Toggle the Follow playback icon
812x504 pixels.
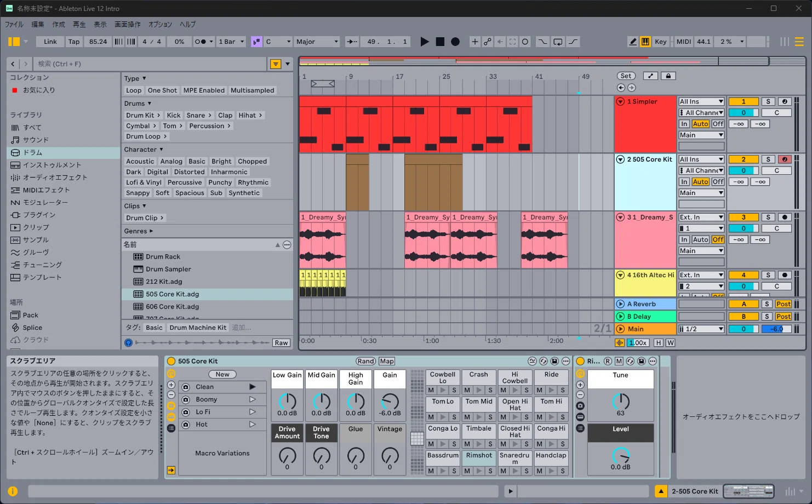[352, 42]
